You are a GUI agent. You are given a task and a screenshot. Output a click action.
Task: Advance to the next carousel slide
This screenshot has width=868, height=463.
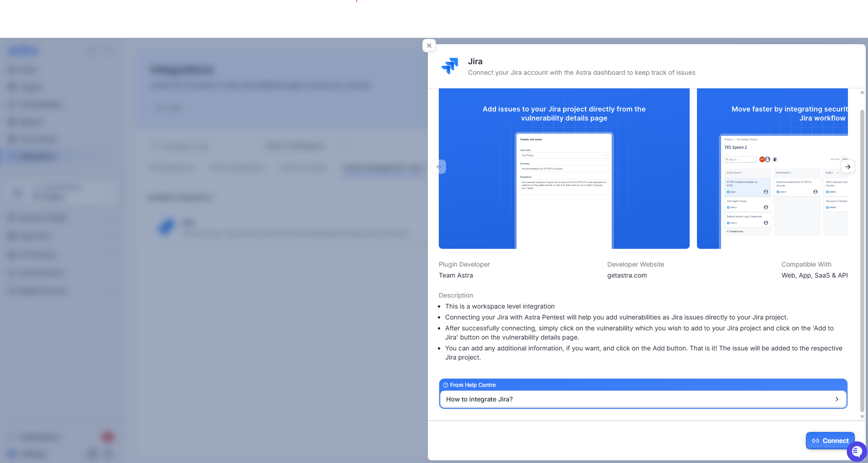pos(848,167)
